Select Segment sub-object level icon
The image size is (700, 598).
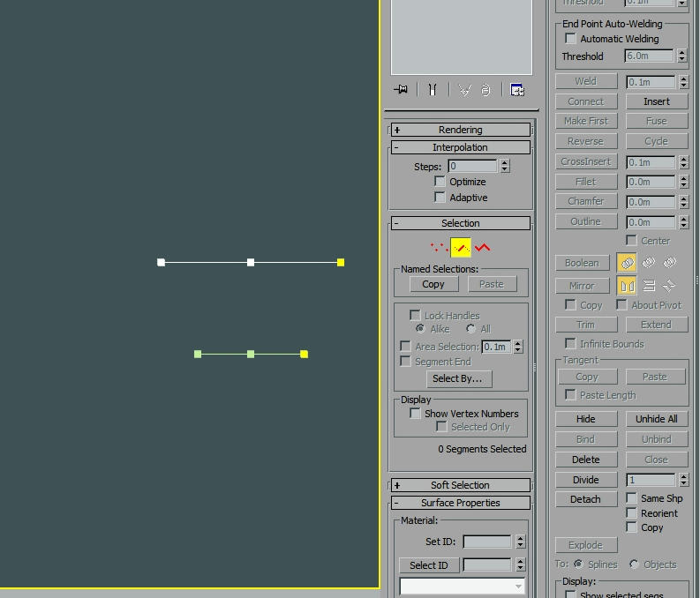pos(461,248)
